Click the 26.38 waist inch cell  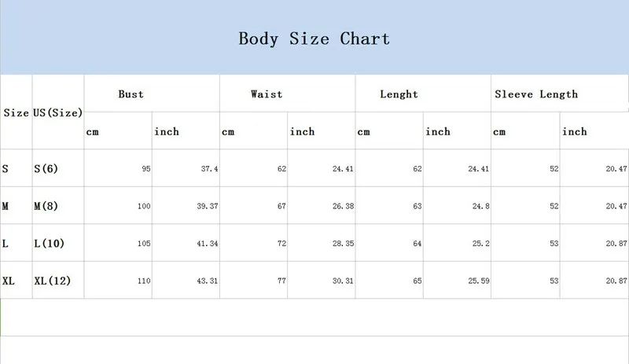(322, 205)
